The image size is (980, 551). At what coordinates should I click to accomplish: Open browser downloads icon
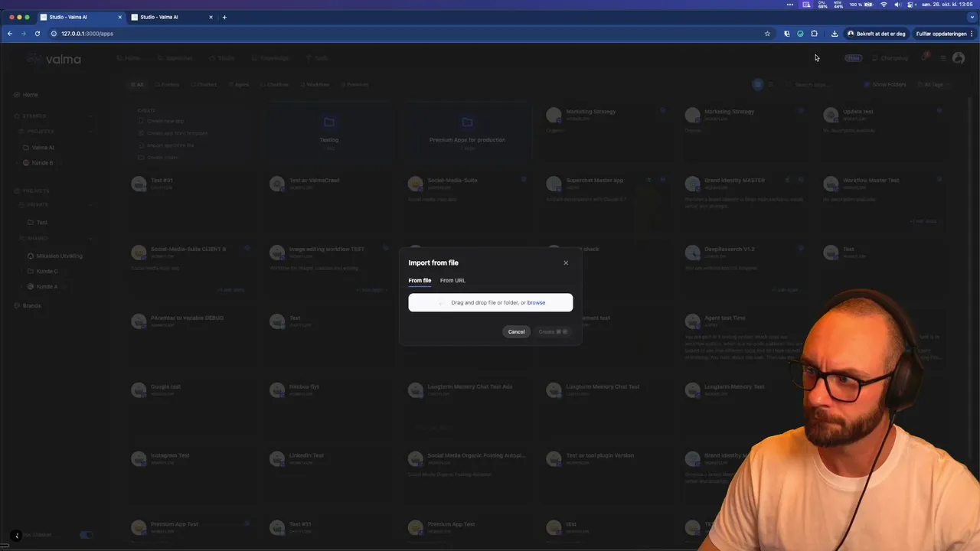click(x=834, y=34)
